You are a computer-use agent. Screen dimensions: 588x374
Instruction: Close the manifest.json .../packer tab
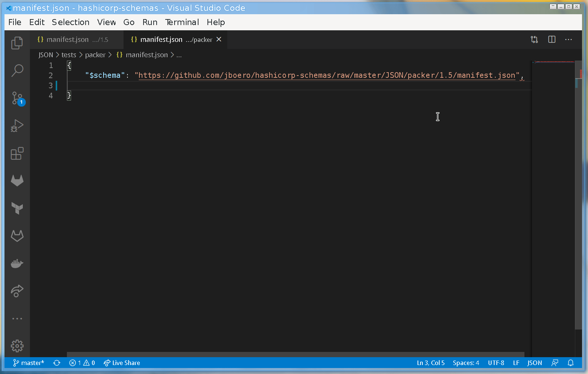(x=219, y=39)
